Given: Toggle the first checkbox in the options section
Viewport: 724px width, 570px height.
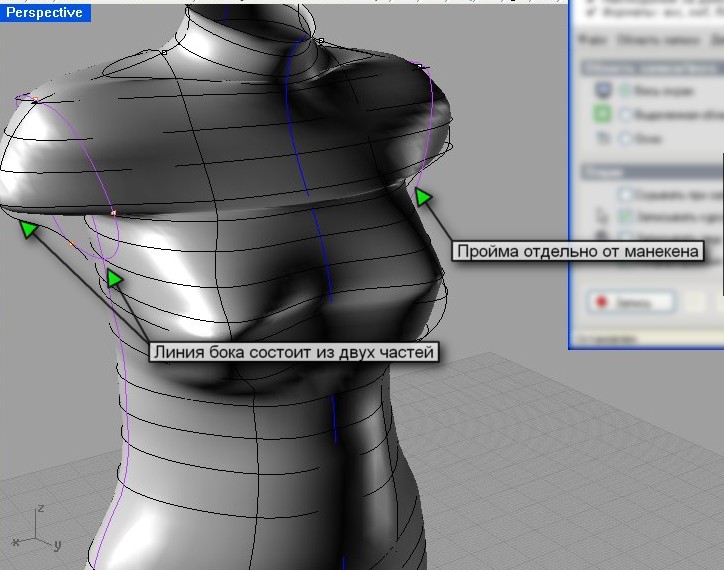Looking at the screenshot, I should click(626, 194).
